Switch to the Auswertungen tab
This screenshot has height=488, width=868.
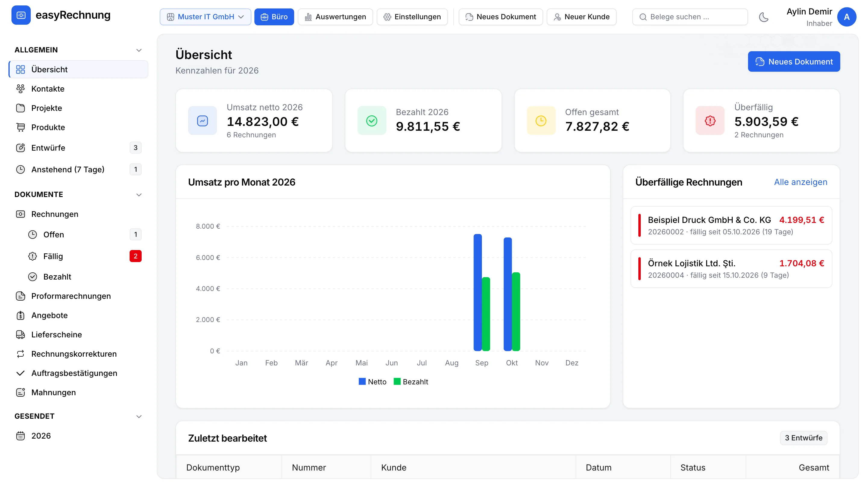coord(335,17)
